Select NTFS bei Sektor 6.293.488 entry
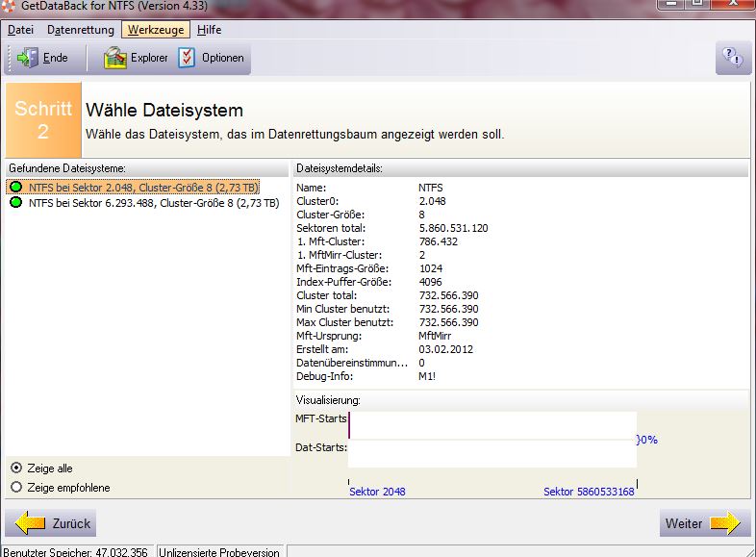 point(154,203)
